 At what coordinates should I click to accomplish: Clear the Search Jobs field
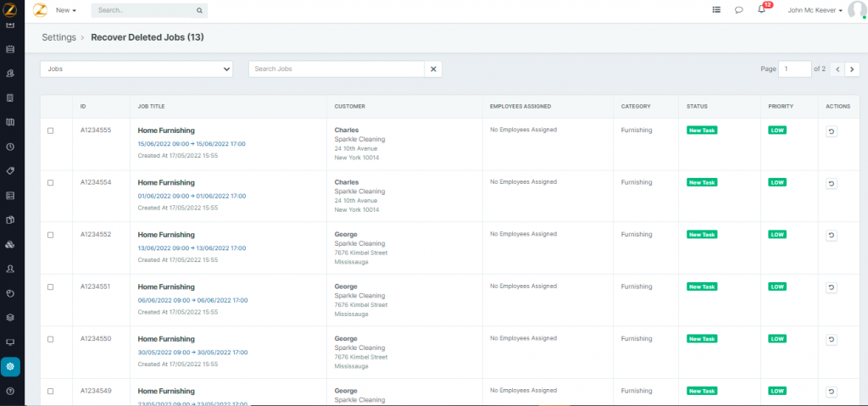pyautogui.click(x=433, y=69)
